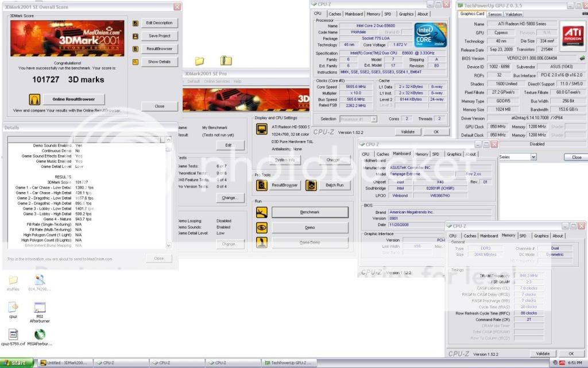Click the Online ResultBrowser button
The width and height of the screenshot is (588, 368).
(73, 99)
